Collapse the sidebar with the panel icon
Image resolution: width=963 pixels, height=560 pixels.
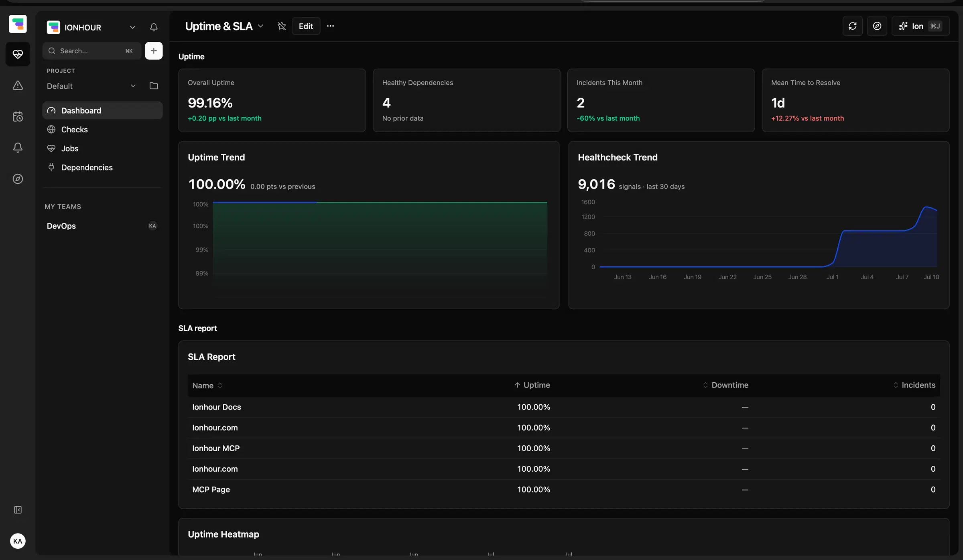coord(18,510)
